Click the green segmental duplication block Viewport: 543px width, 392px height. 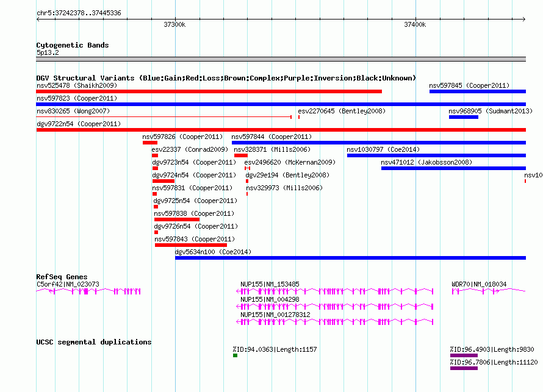click(x=235, y=355)
